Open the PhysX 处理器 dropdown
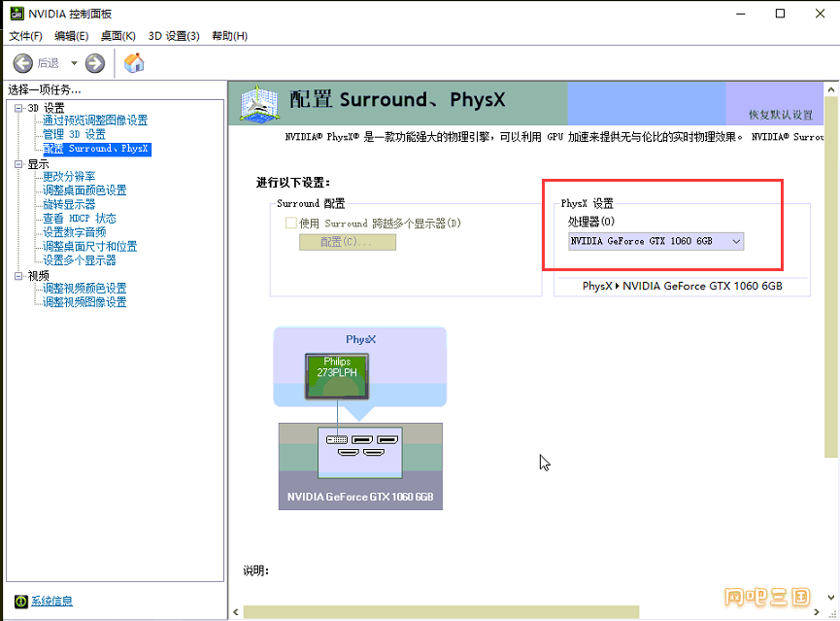840x621 pixels. [655, 241]
